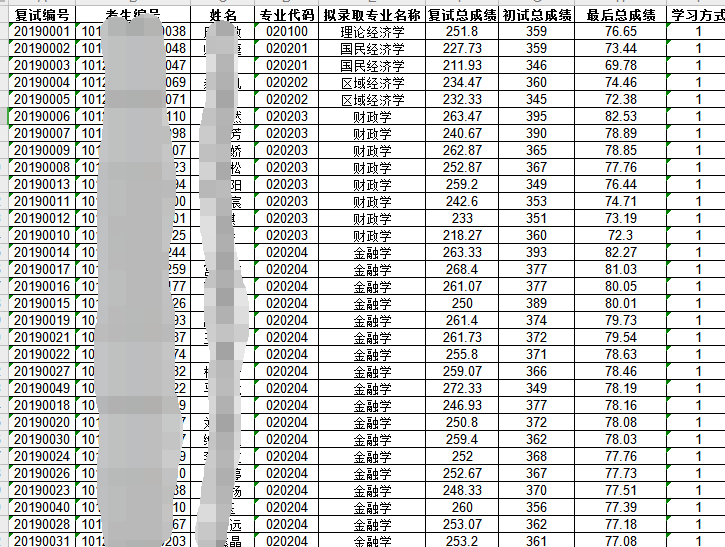725x547 pixels.
Task: Select retest score 248.33
Action: [x=462, y=490]
